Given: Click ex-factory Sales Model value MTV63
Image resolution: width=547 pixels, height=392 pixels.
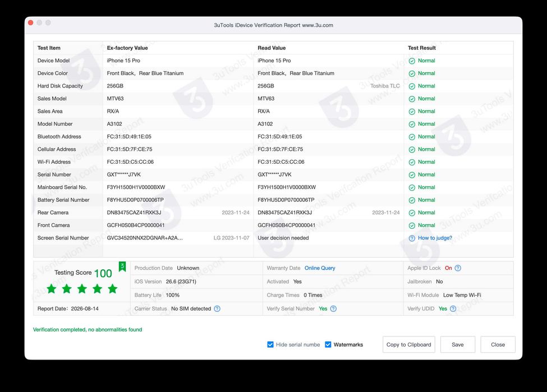Looking at the screenshot, I should point(115,98).
